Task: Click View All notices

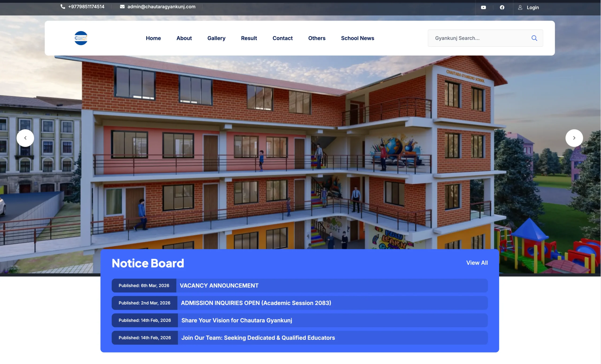Action: click(477, 263)
